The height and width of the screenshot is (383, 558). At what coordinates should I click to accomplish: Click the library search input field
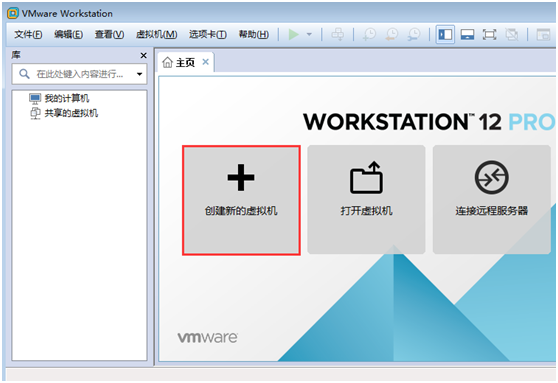coord(79,74)
